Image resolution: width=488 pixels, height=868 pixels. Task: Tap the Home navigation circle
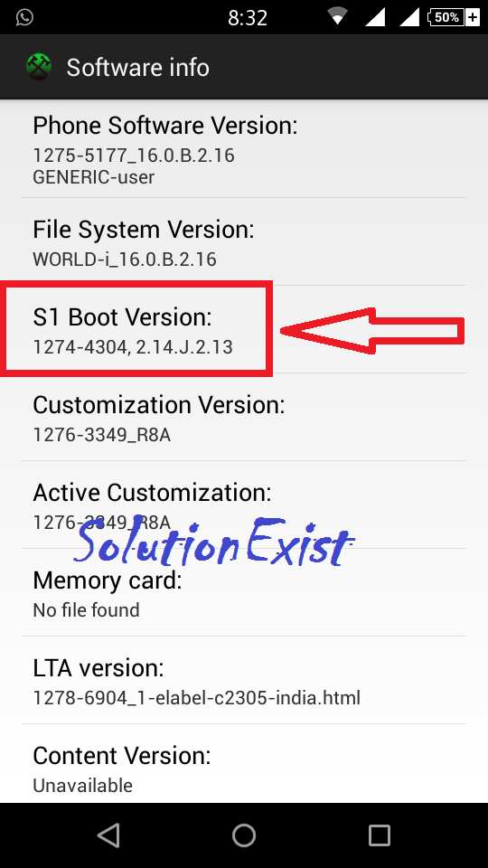pyautogui.click(x=244, y=835)
